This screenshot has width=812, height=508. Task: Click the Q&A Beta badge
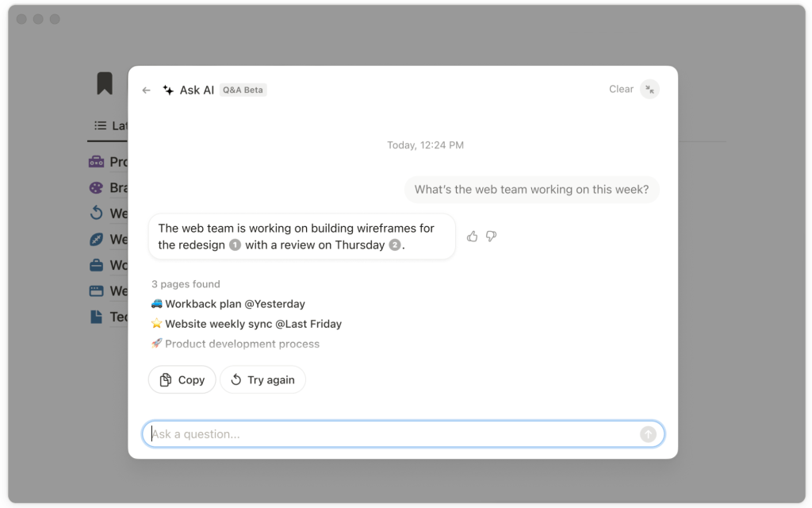(x=243, y=90)
